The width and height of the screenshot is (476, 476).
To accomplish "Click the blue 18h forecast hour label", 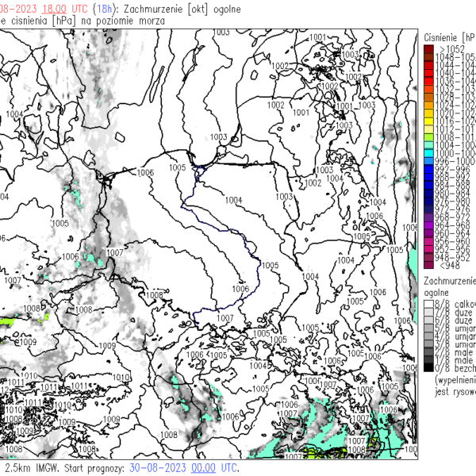I will pos(98,7).
